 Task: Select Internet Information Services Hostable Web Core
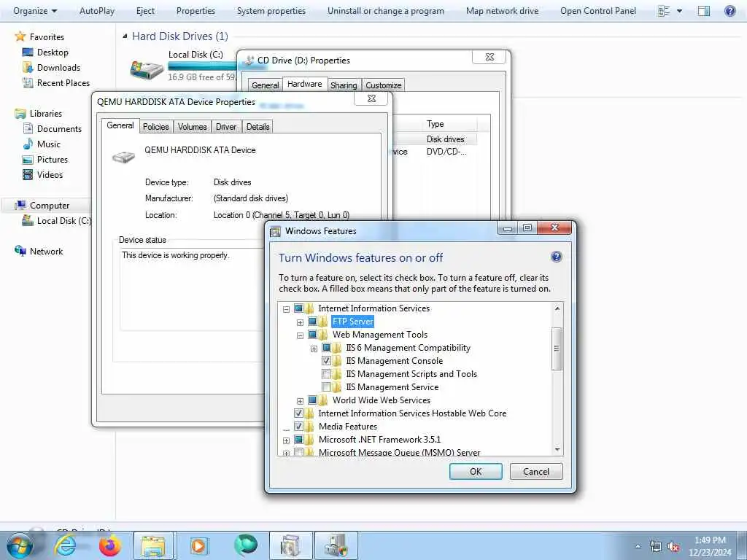pyautogui.click(x=412, y=413)
